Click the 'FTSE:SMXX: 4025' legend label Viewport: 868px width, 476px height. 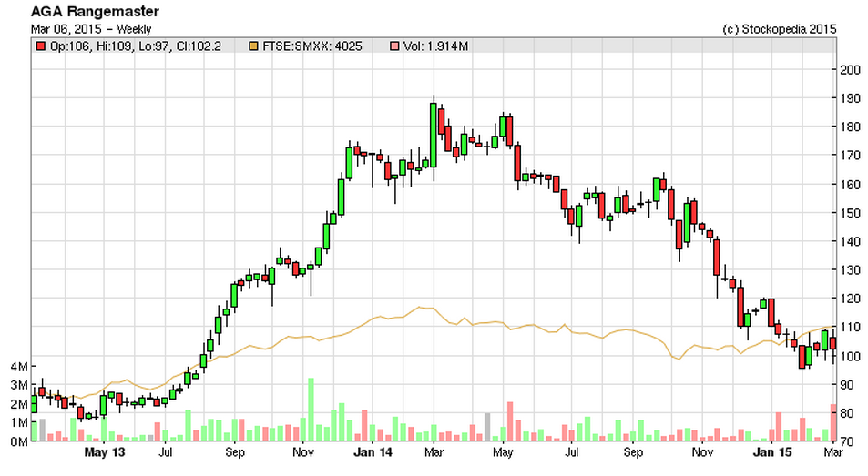[312, 46]
